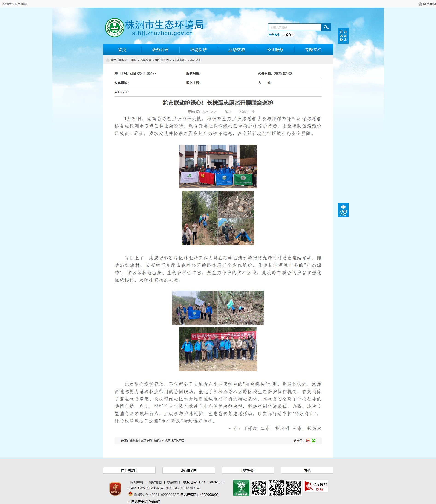Open the 政务公开 navigation menu
Image resolution: width=436 pixels, height=504 pixels.
[x=160, y=50]
